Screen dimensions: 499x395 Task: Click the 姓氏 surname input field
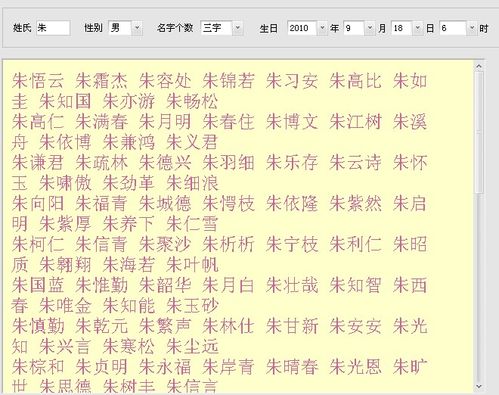point(53,28)
